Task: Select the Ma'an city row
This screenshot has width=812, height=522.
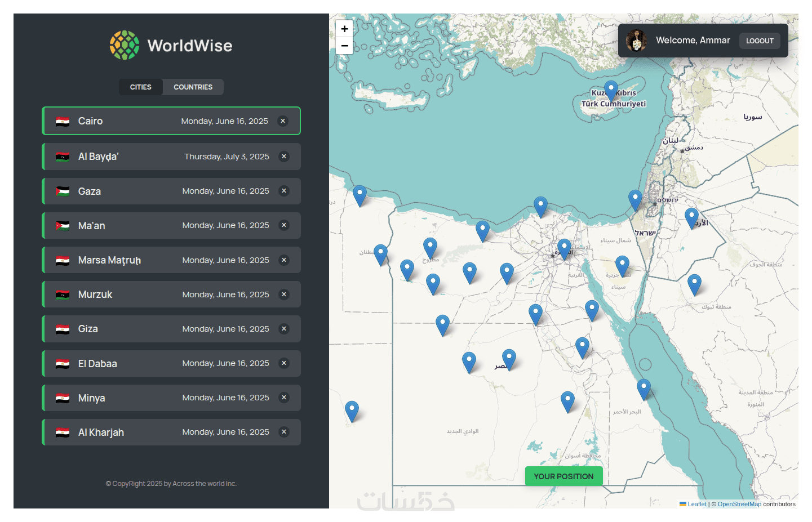Action: click(x=171, y=225)
